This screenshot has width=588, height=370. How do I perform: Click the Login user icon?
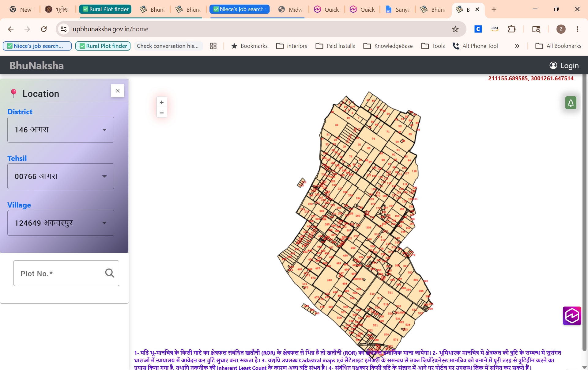[553, 65]
